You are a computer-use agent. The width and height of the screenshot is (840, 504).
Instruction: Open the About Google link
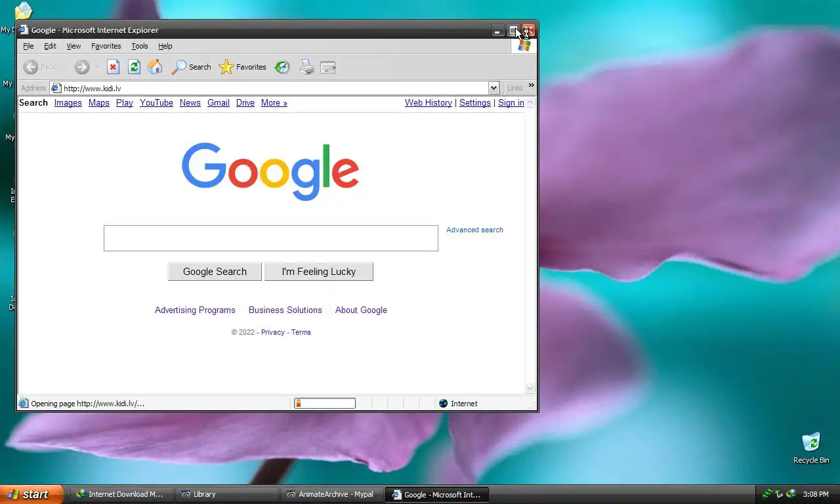coord(361,310)
